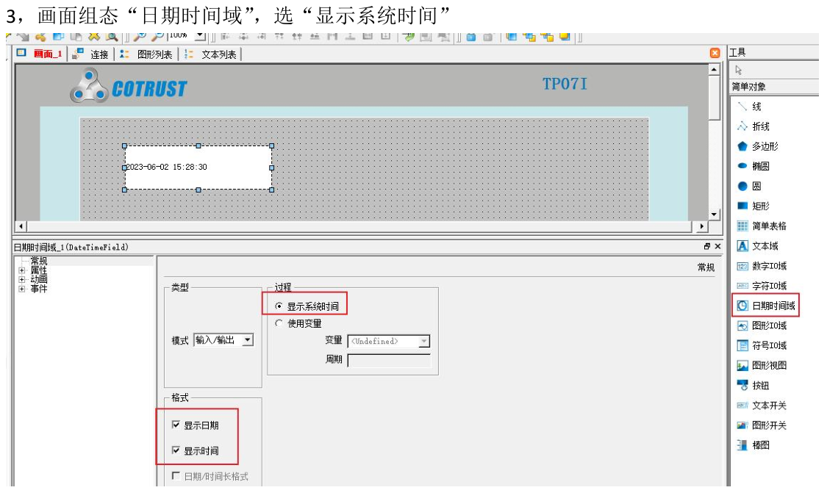Toggle the 显示时间 checkbox
This screenshot has width=827, height=504.
176,450
